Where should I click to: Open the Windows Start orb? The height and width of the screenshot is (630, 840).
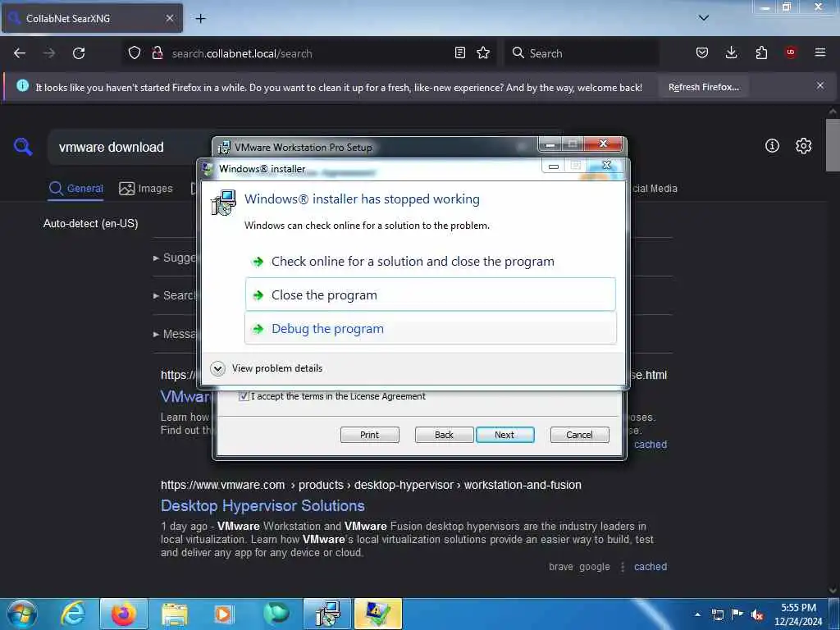[x=22, y=614]
